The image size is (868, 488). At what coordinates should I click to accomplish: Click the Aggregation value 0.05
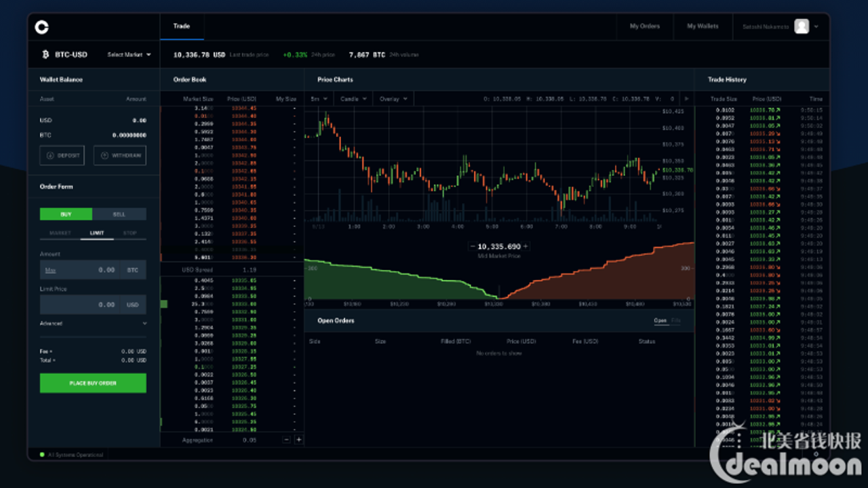point(250,440)
